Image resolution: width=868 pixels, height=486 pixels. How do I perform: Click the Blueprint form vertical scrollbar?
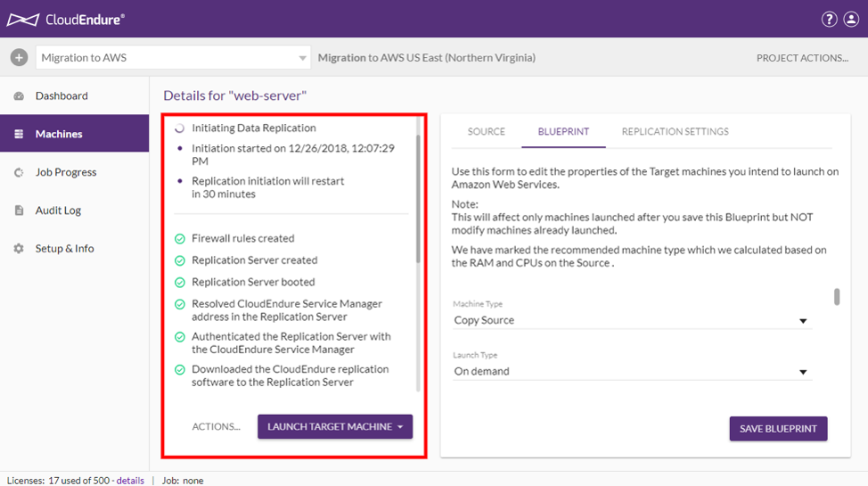tap(837, 297)
